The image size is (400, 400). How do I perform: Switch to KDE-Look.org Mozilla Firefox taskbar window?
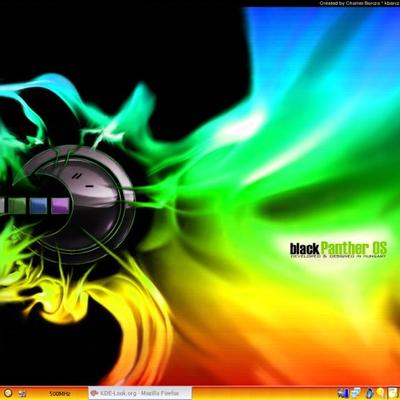pos(140,393)
